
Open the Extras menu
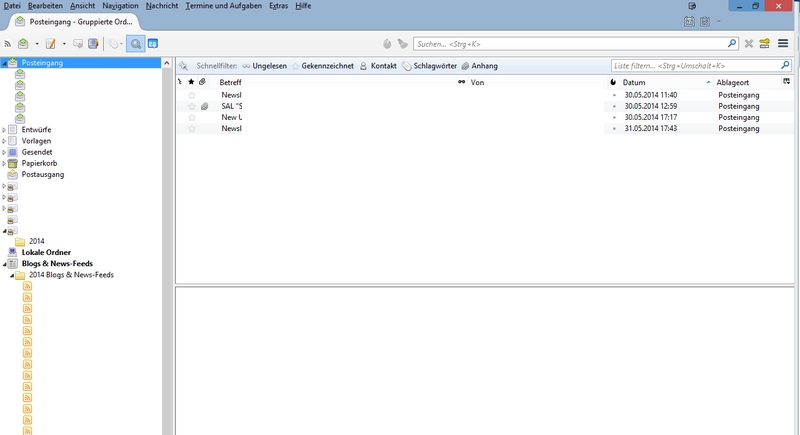click(279, 6)
